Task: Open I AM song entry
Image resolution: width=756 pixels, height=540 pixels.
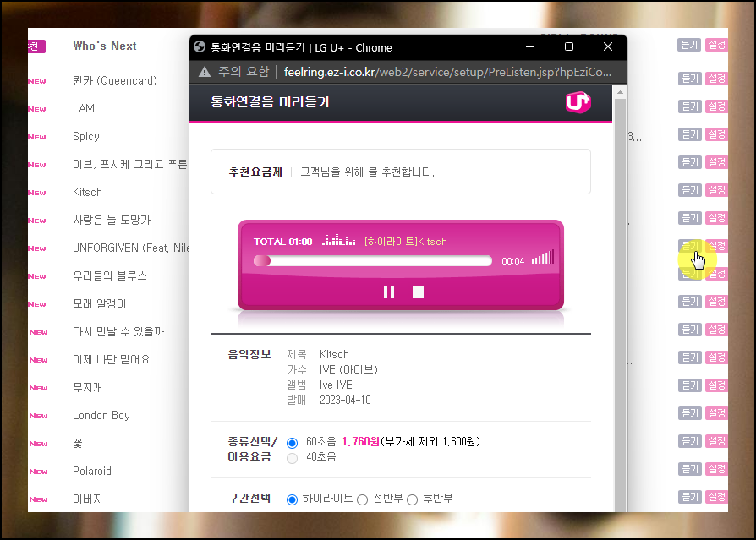Action: click(84, 108)
